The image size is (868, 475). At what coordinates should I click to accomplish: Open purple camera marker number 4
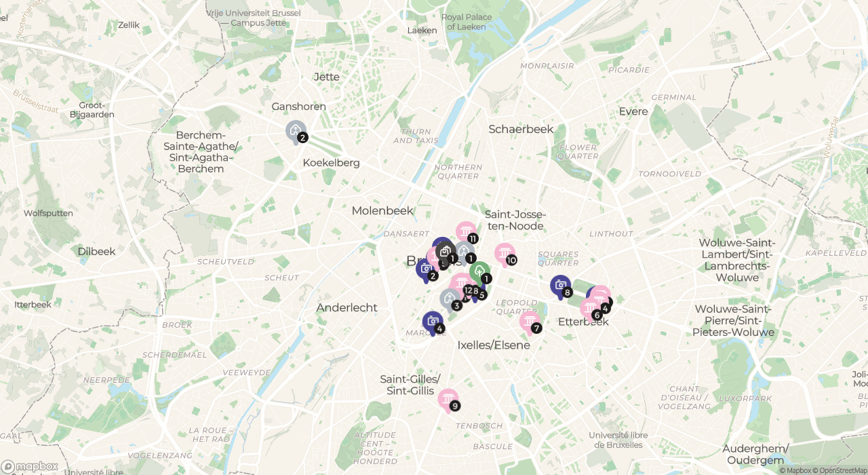pyautogui.click(x=433, y=322)
